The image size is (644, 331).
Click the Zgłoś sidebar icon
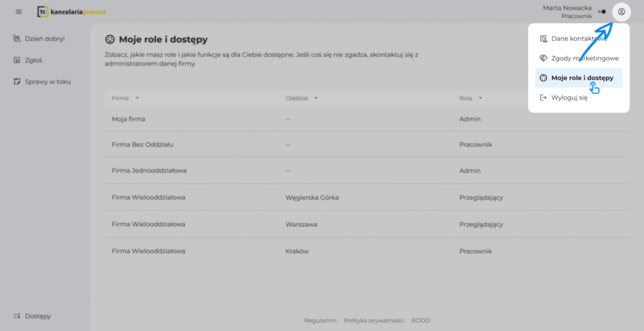pos(17,60)
